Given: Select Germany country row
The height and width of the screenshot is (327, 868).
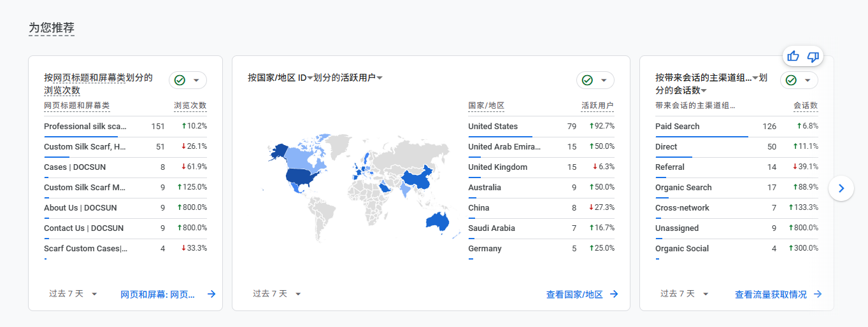Looking at the screenshot, I should coord(541,249).
